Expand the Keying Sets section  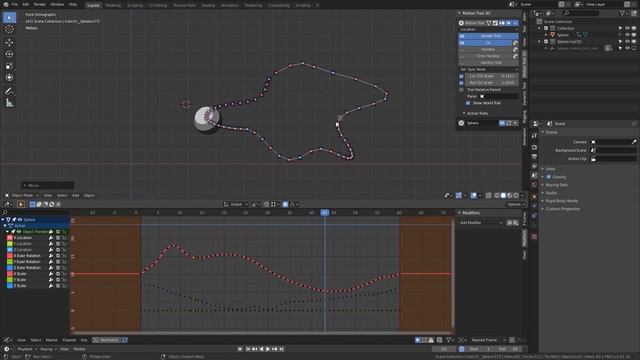(x=557, y=185)
